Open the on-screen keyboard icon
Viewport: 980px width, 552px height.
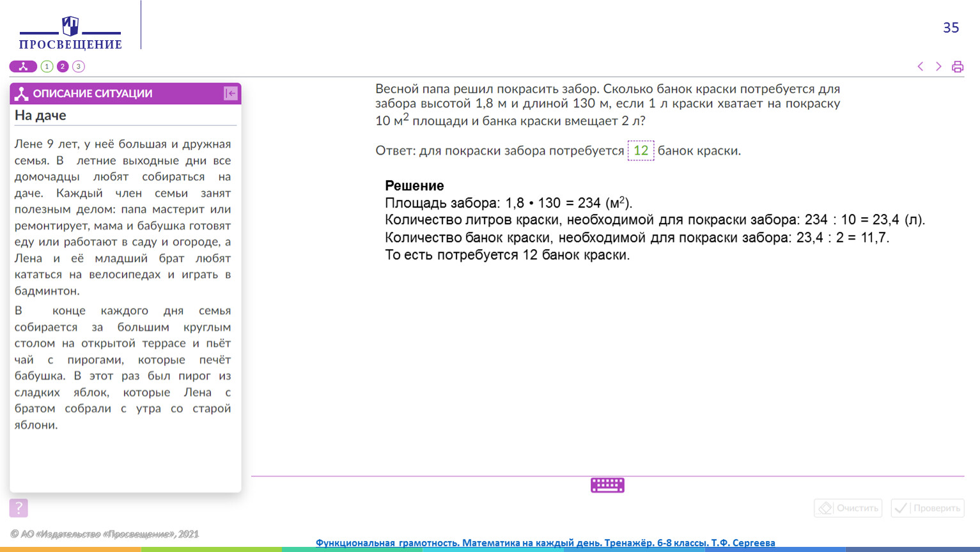click(607, 486)
